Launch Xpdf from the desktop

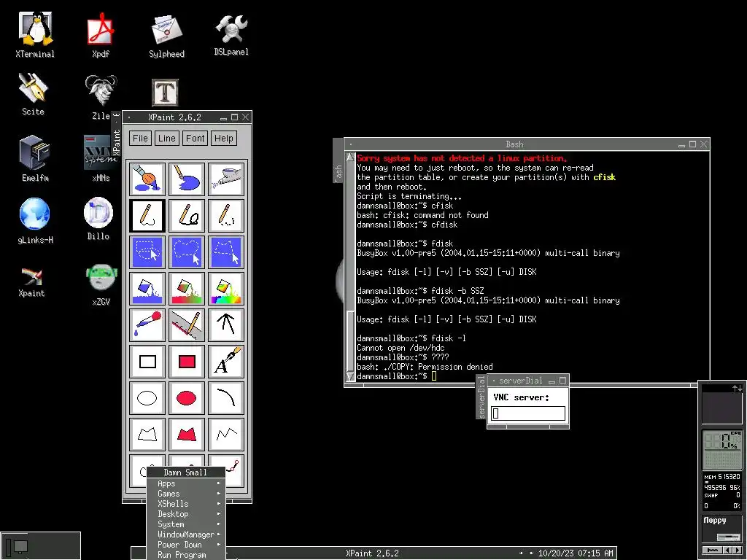(x=101, y=35)
